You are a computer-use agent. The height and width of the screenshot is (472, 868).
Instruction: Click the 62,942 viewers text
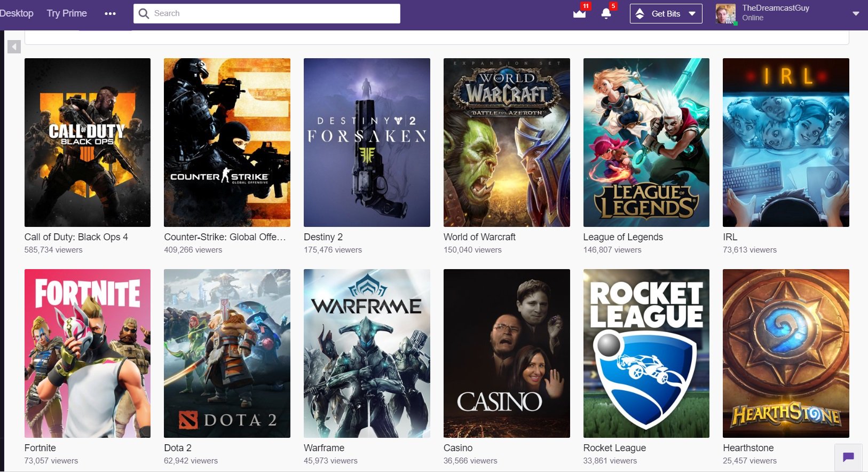[191, 461]
